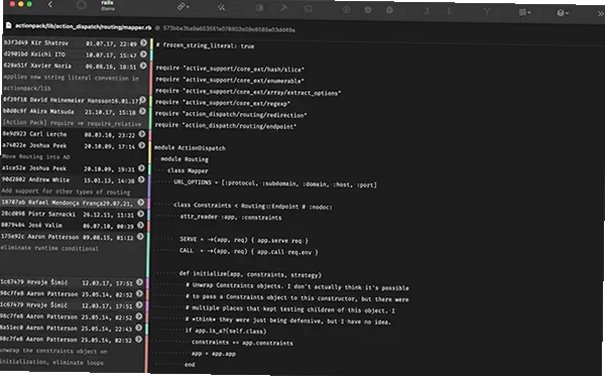Click message 'Add support for other types of routing'

pyautogui.click(x=66, y=191)
